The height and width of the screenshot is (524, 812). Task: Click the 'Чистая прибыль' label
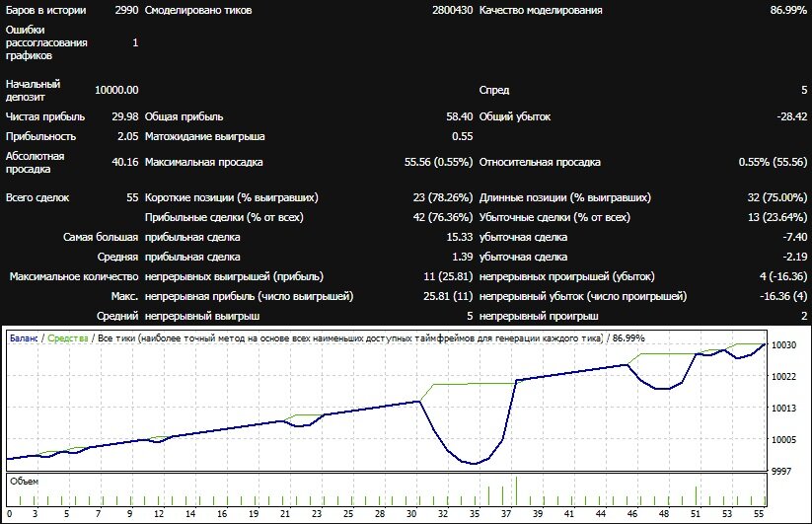[x=45, y=116]
